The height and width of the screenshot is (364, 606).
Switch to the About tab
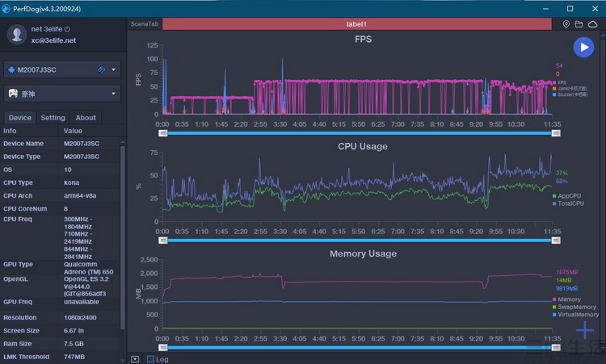(86, 118)
